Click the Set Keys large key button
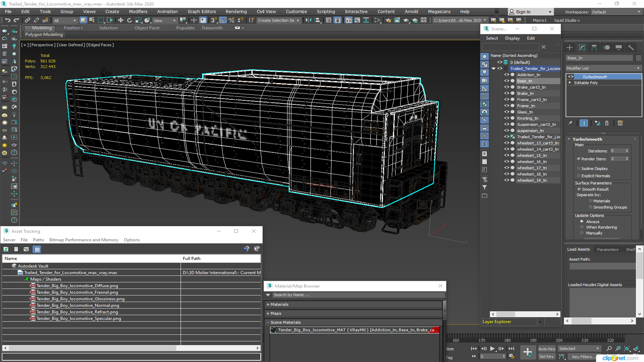This screenshot has height=362, width=644. (528, 352)
